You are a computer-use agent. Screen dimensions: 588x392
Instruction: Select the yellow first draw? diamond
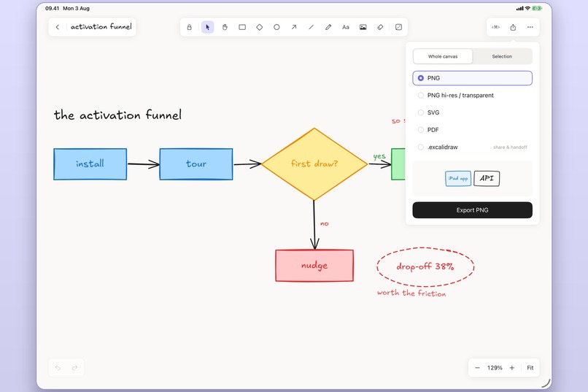(314, 164)
